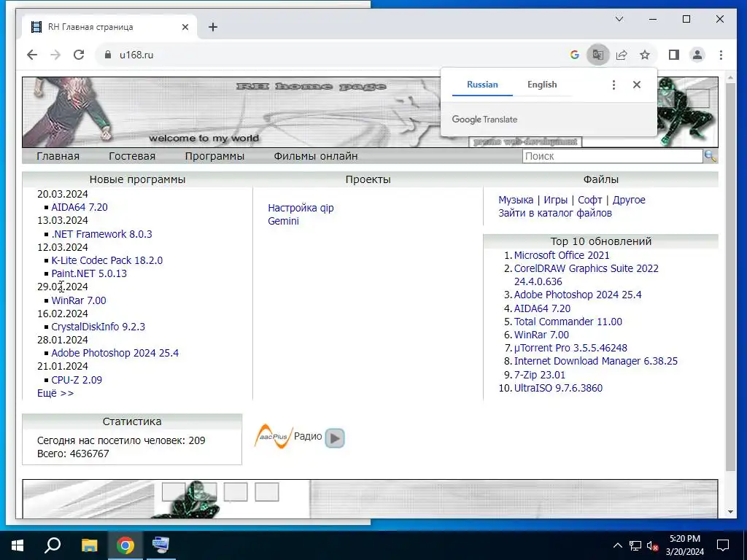Viewport: 747px width, 560px height.
Task: Open UltraISO 9.7.6.3860 link
Action: pos(558,388)
